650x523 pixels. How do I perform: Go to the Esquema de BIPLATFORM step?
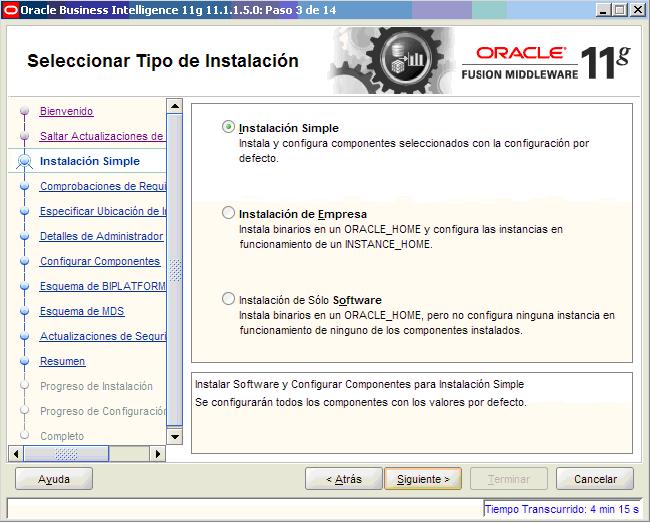(x=103, y=286)
